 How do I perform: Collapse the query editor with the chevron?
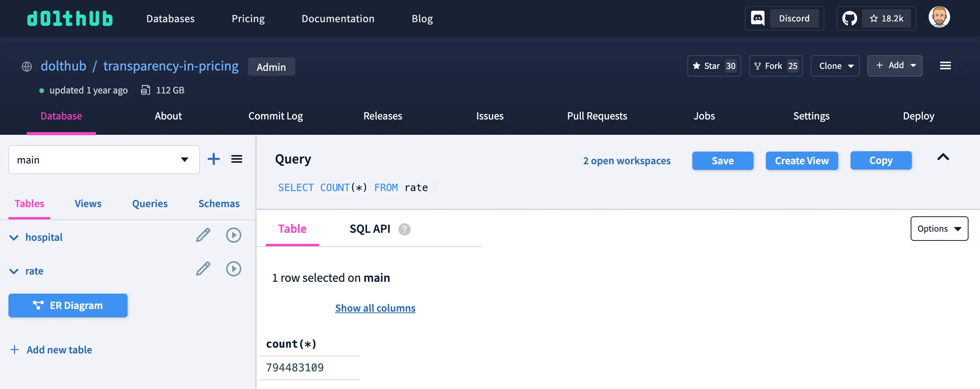(943, 157)
